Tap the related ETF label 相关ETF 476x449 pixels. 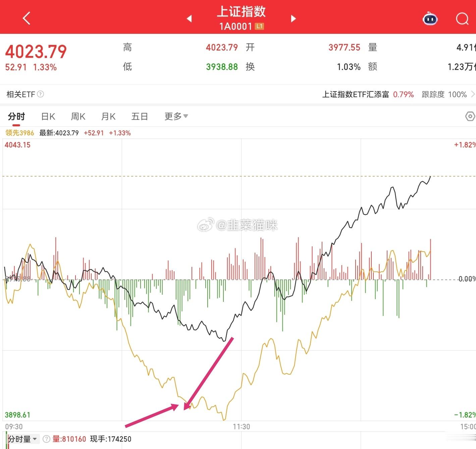point(21,94)
